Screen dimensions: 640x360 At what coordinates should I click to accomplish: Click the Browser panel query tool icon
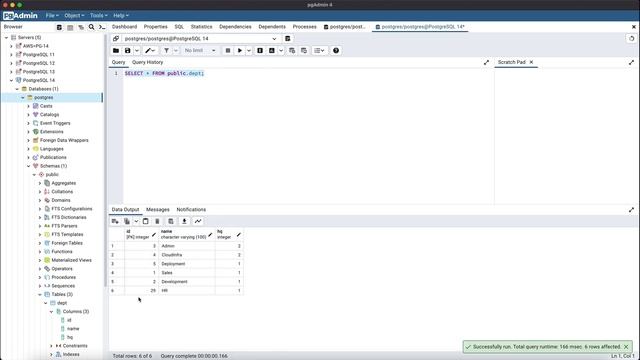pyautogui.click(x=60, y=27)
